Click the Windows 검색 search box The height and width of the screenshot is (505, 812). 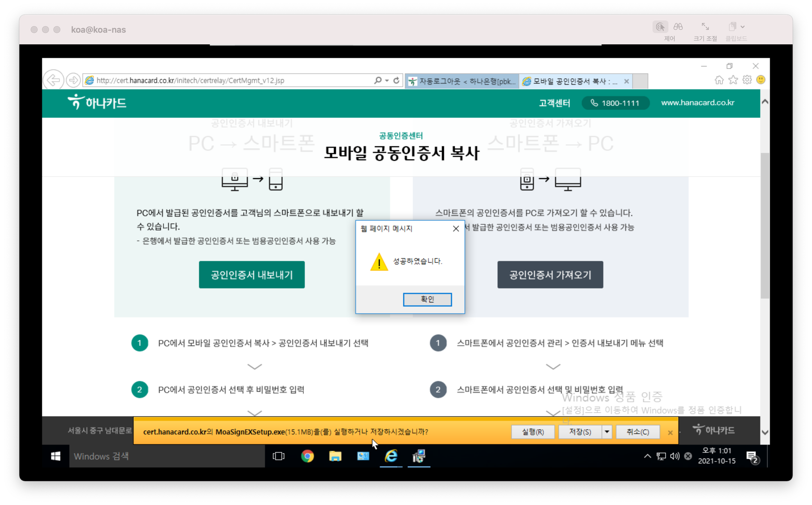pos(167,456)
